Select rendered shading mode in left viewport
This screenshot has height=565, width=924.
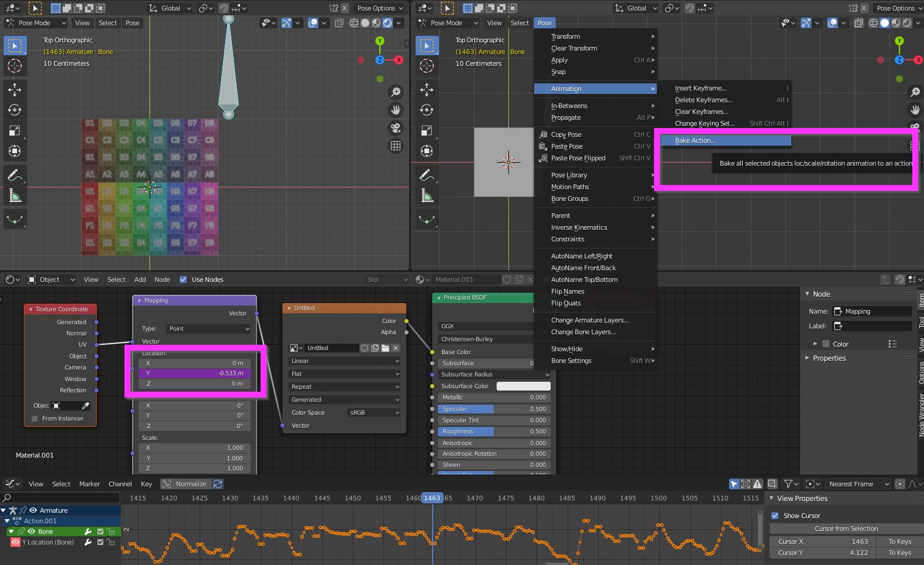[x=387, y=23]
